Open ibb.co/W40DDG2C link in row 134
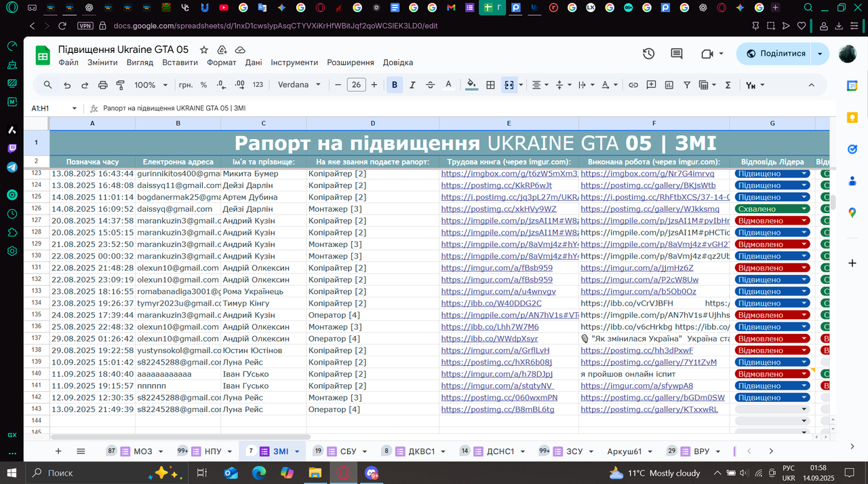This screenshot has width=868, height=484. pos(492,303)
